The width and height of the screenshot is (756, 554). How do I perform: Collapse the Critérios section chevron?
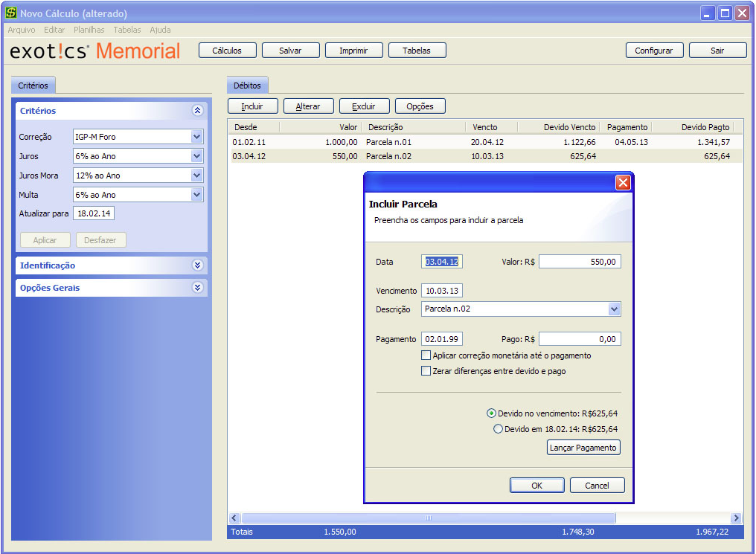(x=197, y=111)
